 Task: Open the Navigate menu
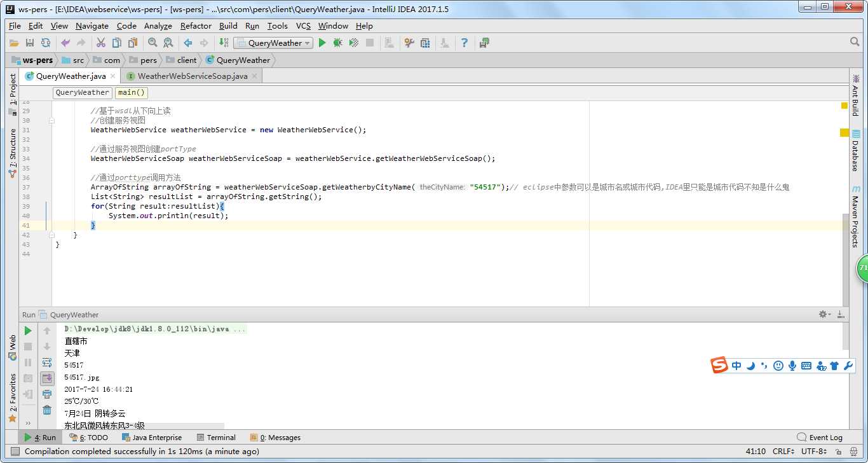(x=92, y=26)
